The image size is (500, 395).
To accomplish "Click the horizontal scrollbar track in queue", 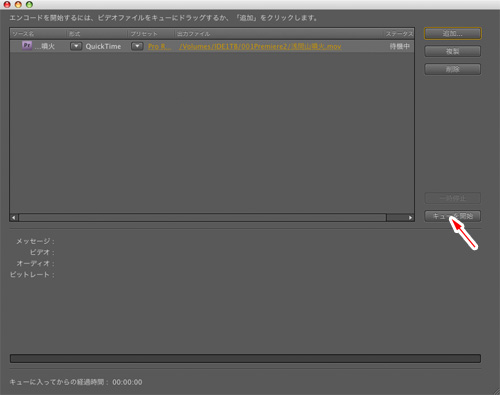I will (202, 218).
